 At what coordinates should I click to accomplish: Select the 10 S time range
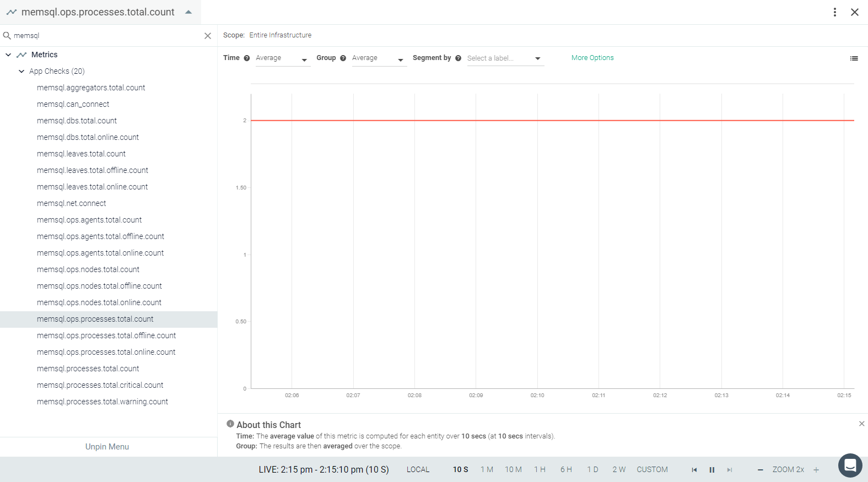(x=461, y=470)
